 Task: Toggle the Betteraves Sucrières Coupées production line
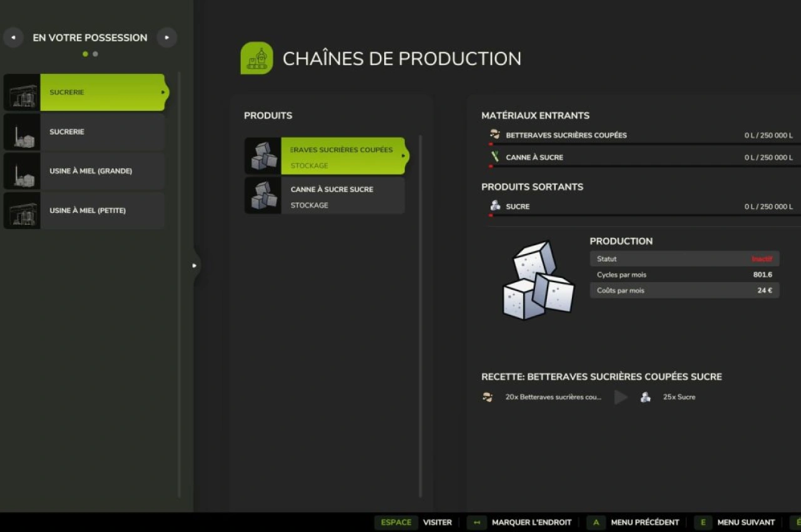342,156
